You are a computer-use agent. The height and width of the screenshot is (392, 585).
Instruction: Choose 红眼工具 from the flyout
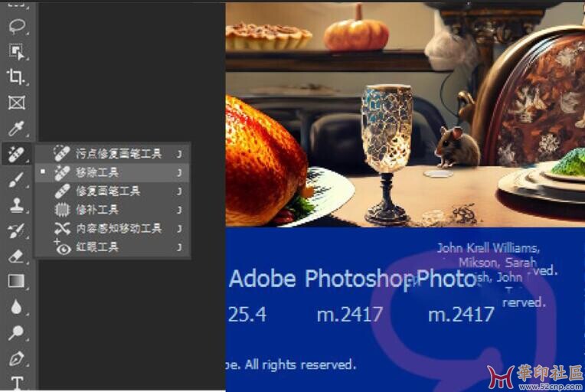[113, 247]
